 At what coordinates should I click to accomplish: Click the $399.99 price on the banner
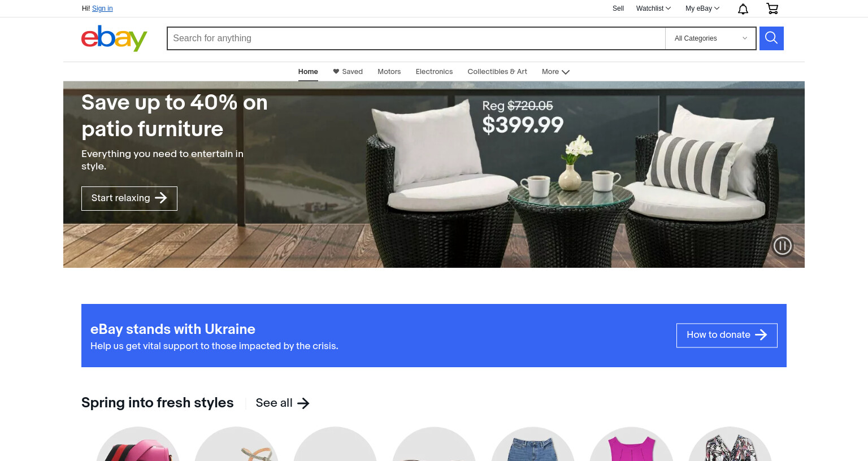pyautogui.click(x=523, y=125)
